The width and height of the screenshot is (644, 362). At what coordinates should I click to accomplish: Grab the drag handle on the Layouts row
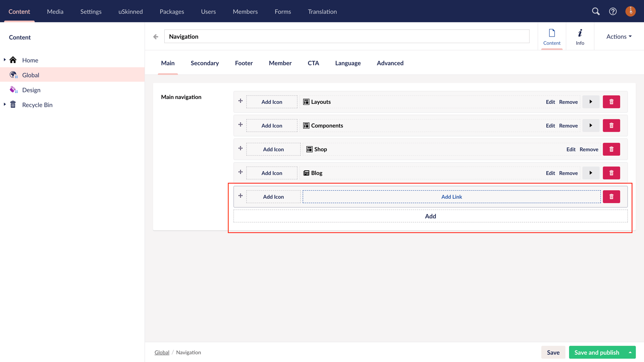click(x=240, y=101)
